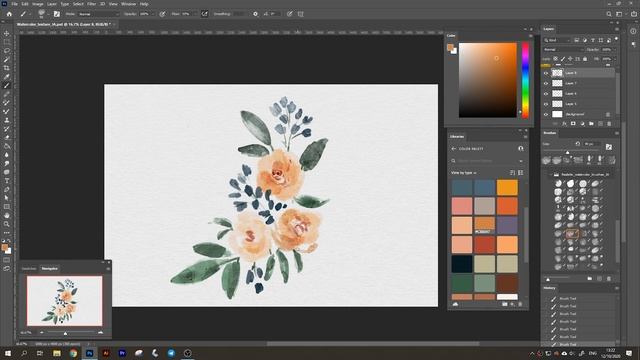
Task: Open the Edit menu
Action: pos(25,4)
